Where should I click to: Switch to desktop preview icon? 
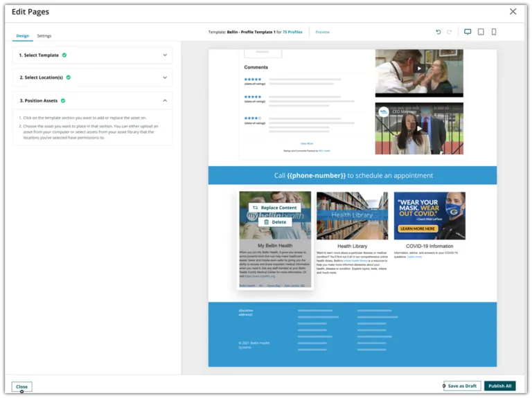coord(468,32)
